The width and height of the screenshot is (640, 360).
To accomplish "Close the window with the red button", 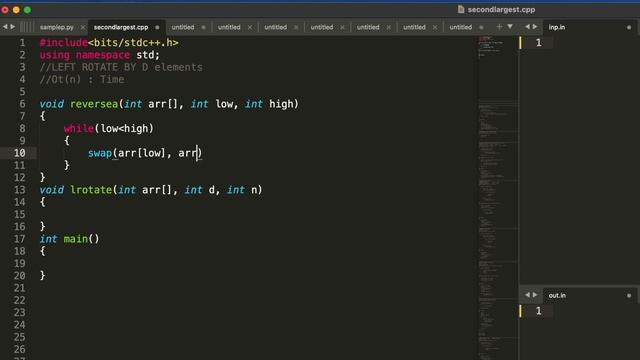I will (x=5, y=9).
